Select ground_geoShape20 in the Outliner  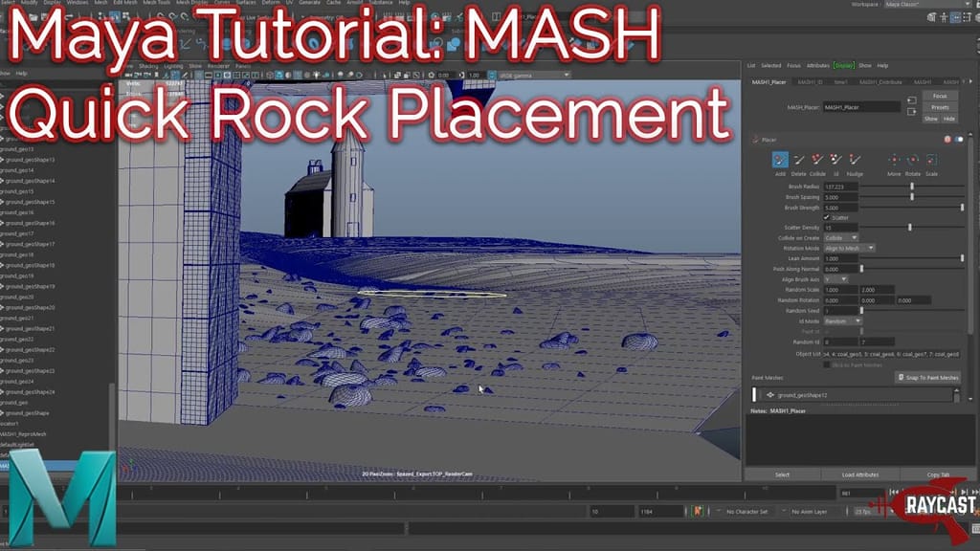click(x=32, y=308)
